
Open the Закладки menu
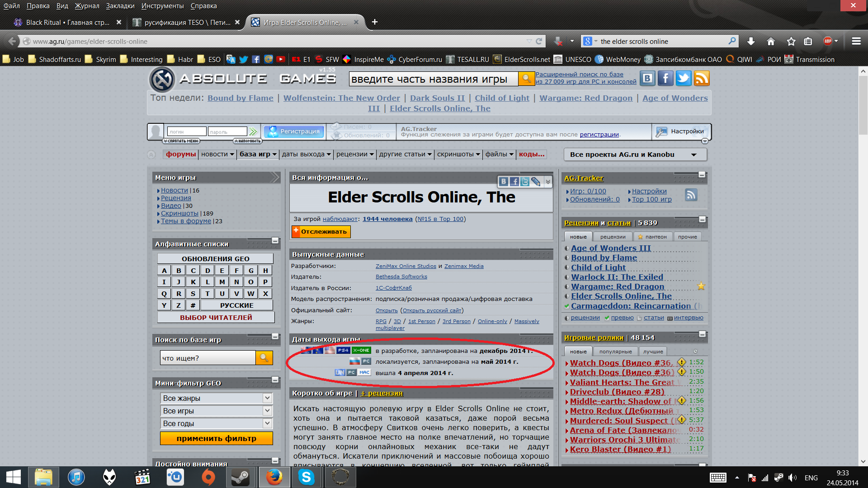click(120, 6)
